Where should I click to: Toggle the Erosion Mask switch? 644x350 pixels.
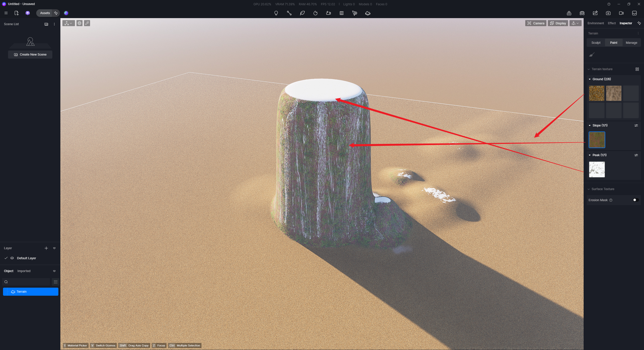click(636, 200)
